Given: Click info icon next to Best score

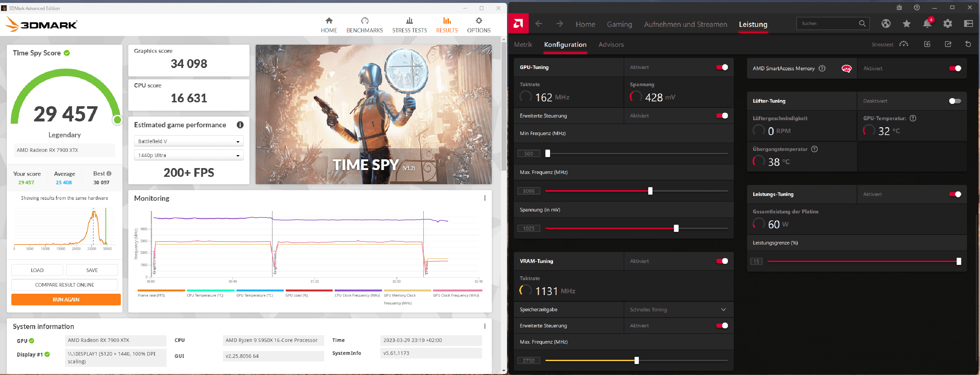Looking at the screenshot, I should (109, 174).
